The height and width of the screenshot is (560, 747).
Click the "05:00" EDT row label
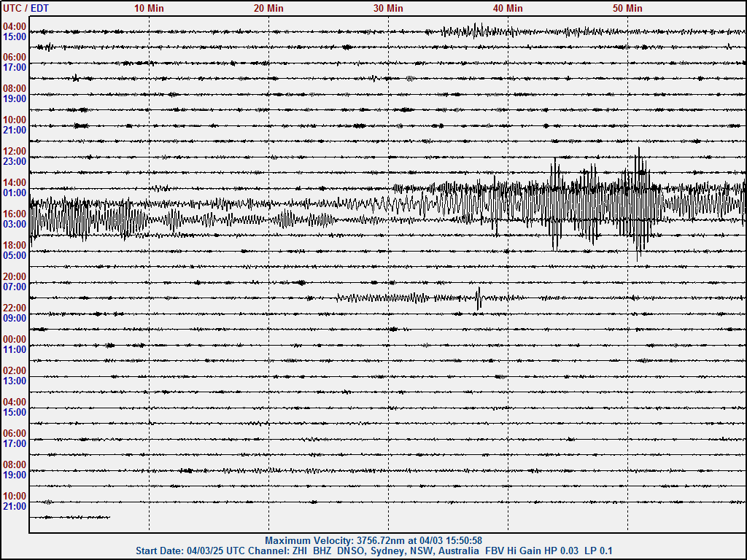pyautogui.click(x=15, y=256)
